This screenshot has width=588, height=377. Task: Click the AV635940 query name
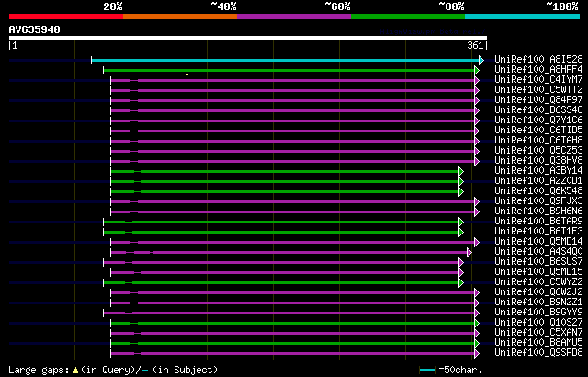click(35, 29)
